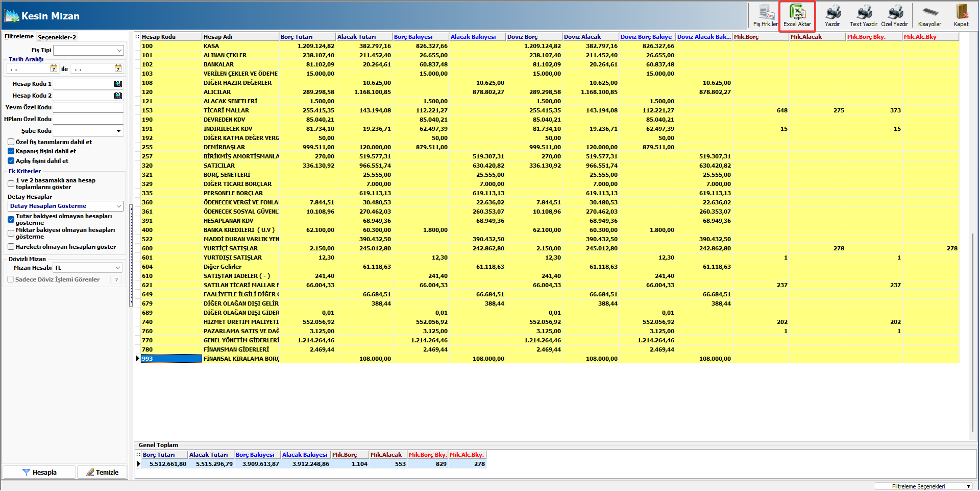The image size is (980, 491).
Task: Click grid options icon beside Hesap Kodu header
Action: pos(137,37)
